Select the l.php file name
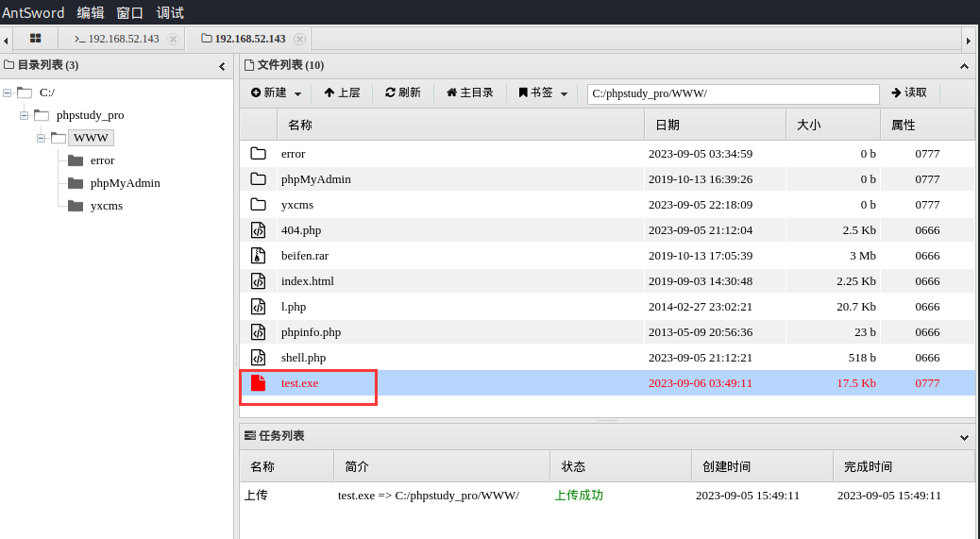The width and height of the screenshot is (980, 539). pos(293,308)
